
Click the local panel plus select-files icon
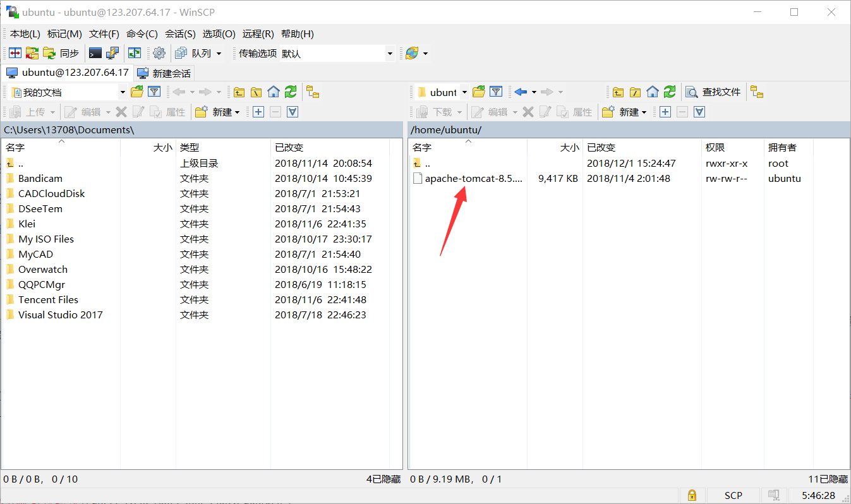[x=258, y=112]
